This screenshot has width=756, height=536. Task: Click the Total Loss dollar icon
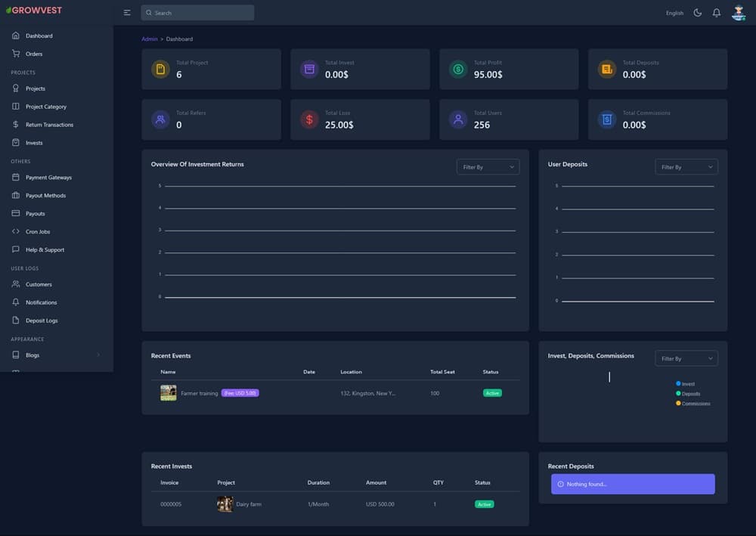pyautogui.click(x=309, y=119)
